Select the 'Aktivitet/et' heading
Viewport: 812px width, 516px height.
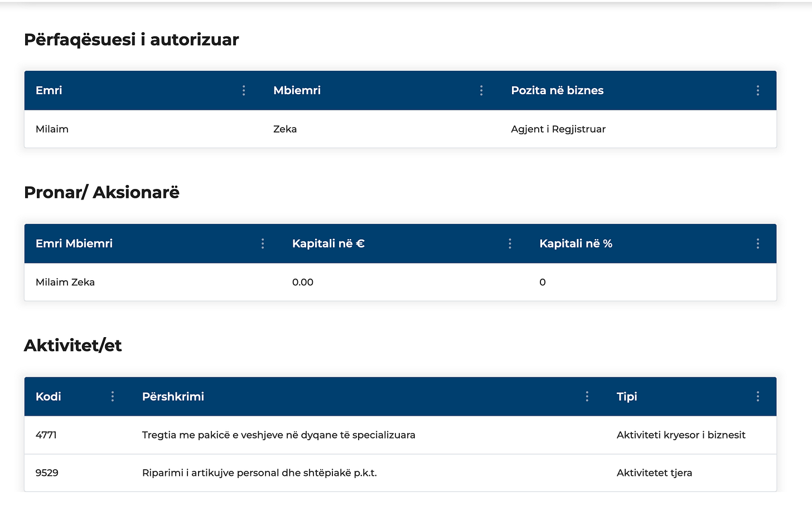pyautogui.click(x=73, y=345)
